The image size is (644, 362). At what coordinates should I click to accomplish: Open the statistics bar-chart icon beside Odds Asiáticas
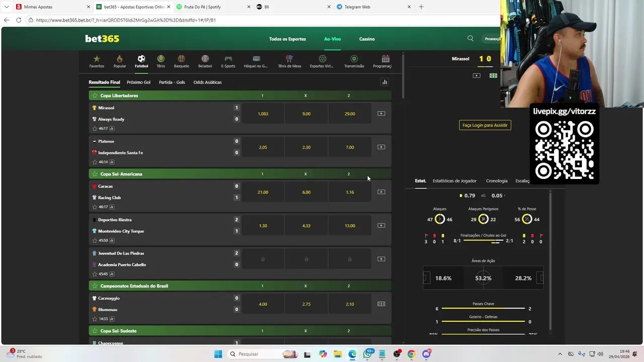click(x=384, y=82)
